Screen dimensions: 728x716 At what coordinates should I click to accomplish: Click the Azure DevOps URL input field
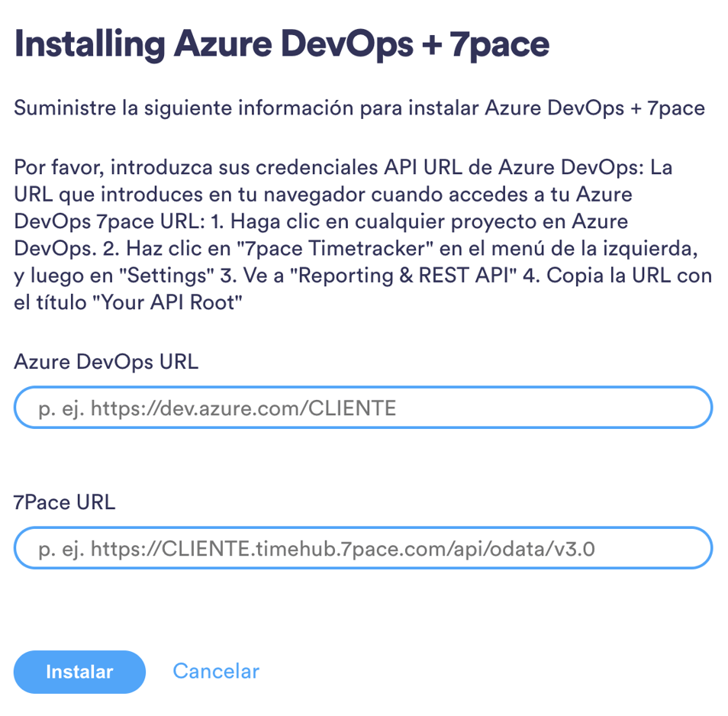(363, 408)
